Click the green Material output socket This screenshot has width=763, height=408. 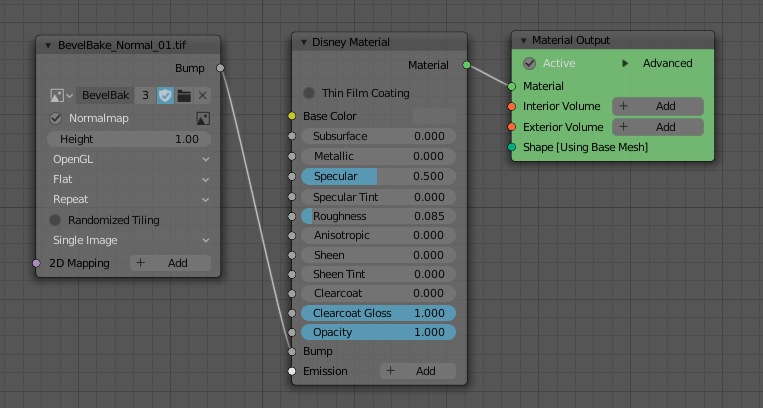466,65
